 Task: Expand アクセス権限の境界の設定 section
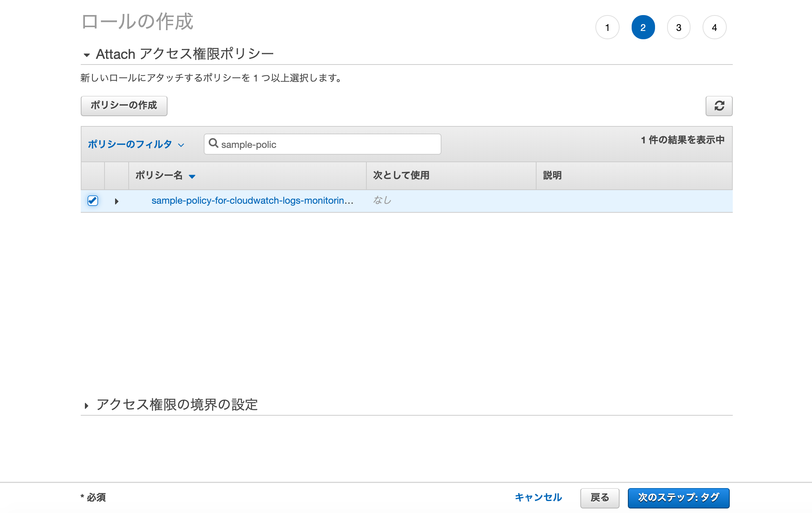[86, 406]
